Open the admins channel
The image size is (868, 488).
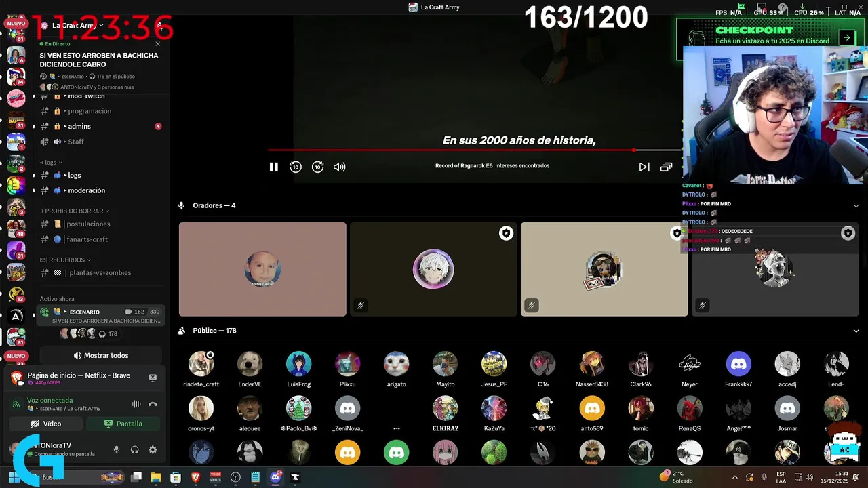tap(79, 126)
